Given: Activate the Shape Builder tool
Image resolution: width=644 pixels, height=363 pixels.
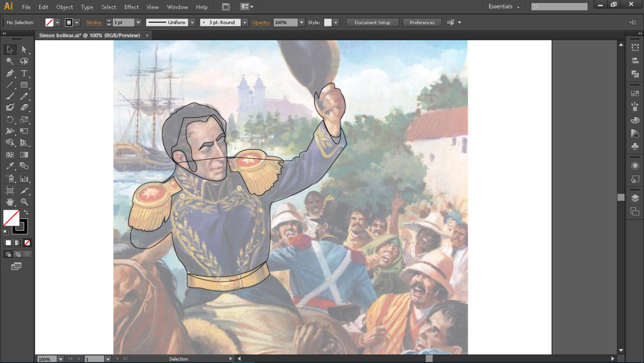Looking at the screenshot, I should click(10, 142).
